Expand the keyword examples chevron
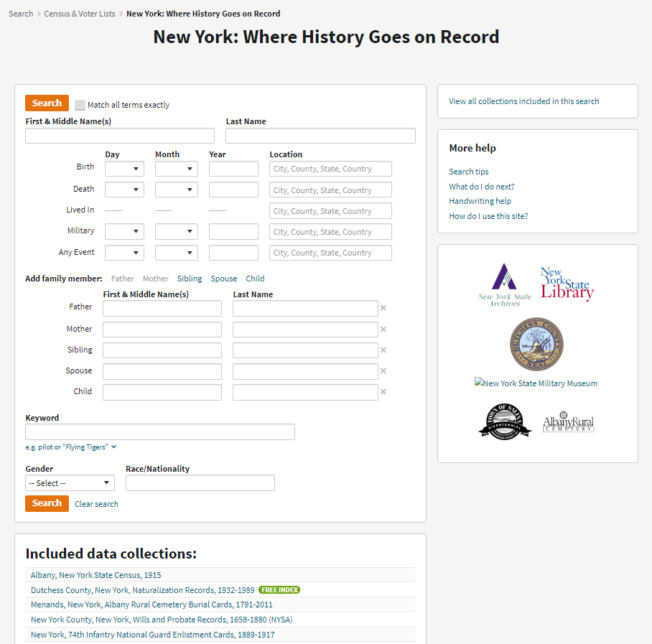Screen dimensions: 652x644 click(113, 447)
